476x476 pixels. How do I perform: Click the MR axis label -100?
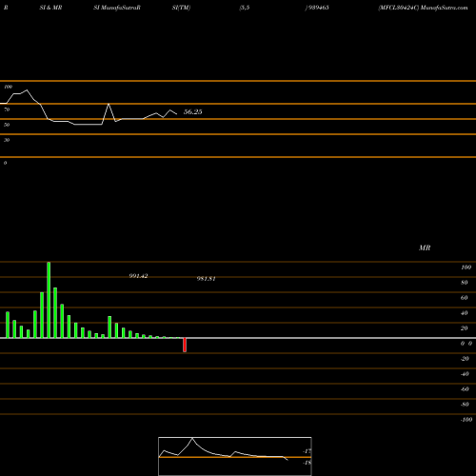coord(466,420)
